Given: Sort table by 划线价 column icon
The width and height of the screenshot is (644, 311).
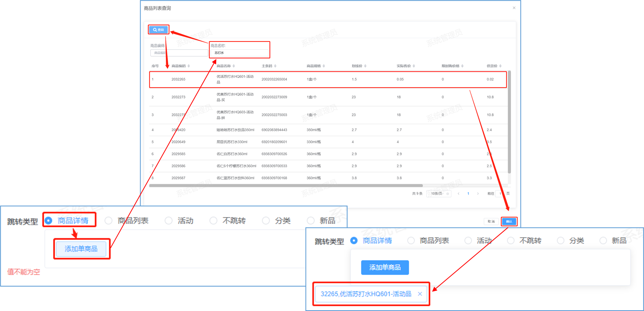Looking at the screenshot, I should (365, 66).
